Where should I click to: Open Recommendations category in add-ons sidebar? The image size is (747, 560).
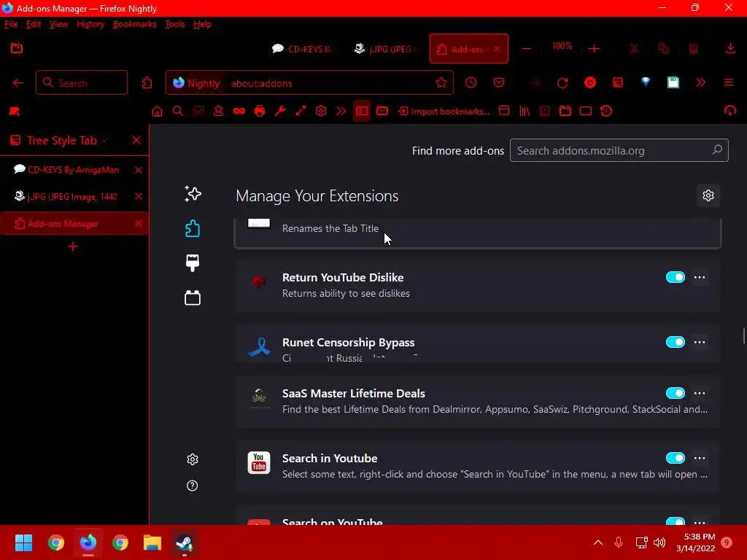click(193, 194)
